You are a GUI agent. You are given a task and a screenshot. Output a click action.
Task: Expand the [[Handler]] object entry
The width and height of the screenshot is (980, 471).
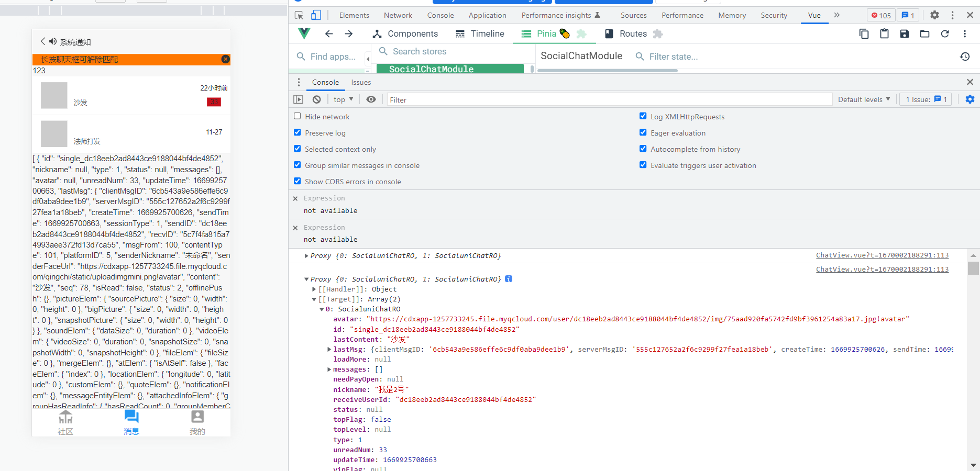314,289
